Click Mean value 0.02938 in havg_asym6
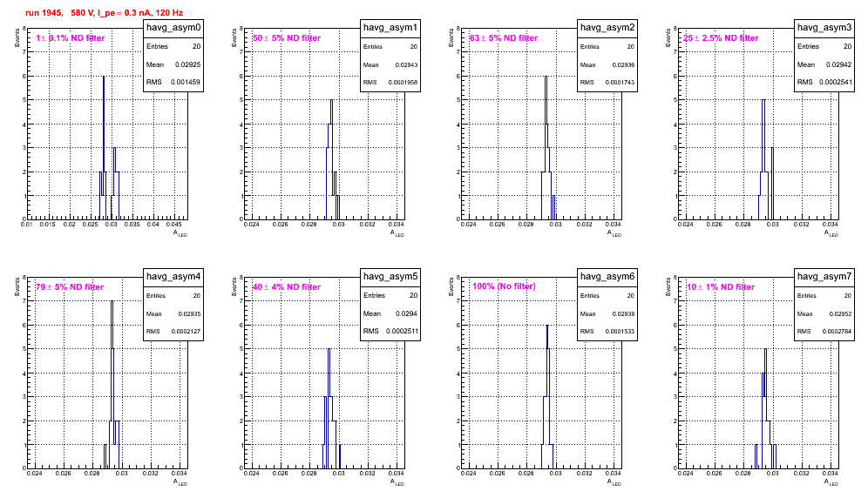This screenshot has height=498, width=868. click(x=623, y=314)
